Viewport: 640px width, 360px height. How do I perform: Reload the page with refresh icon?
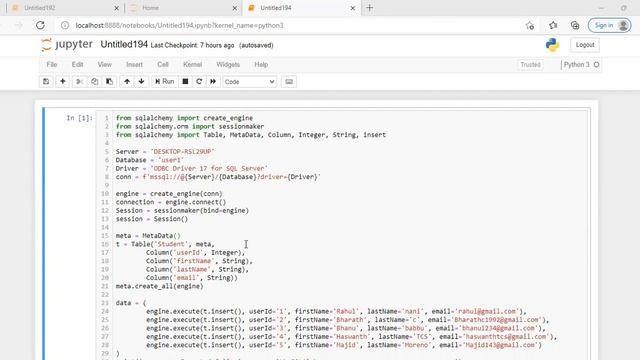click(40, 25)
